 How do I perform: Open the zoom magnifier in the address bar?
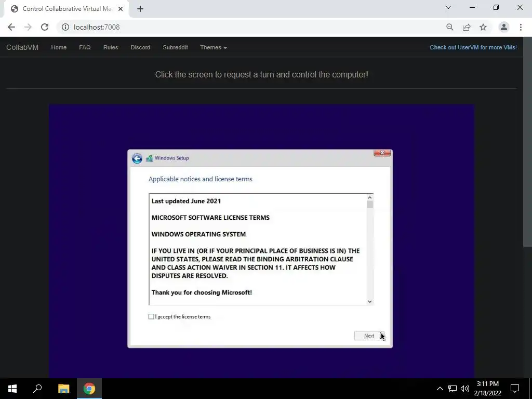[x=450, y=27]
